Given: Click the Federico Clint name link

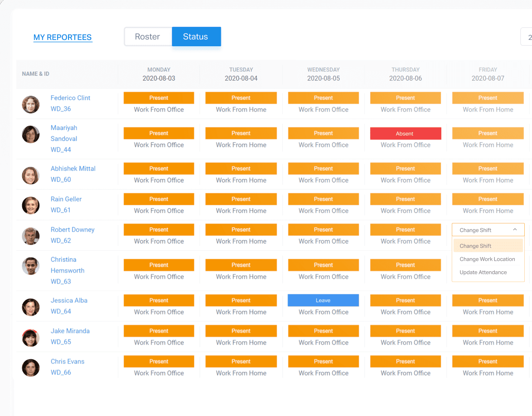Looking at the screenshot, I should click(70, 98).
